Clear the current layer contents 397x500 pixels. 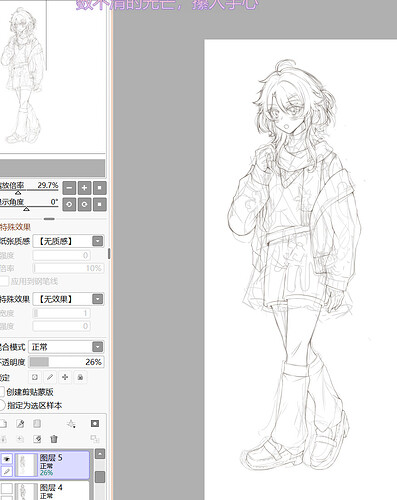point(37,439)
